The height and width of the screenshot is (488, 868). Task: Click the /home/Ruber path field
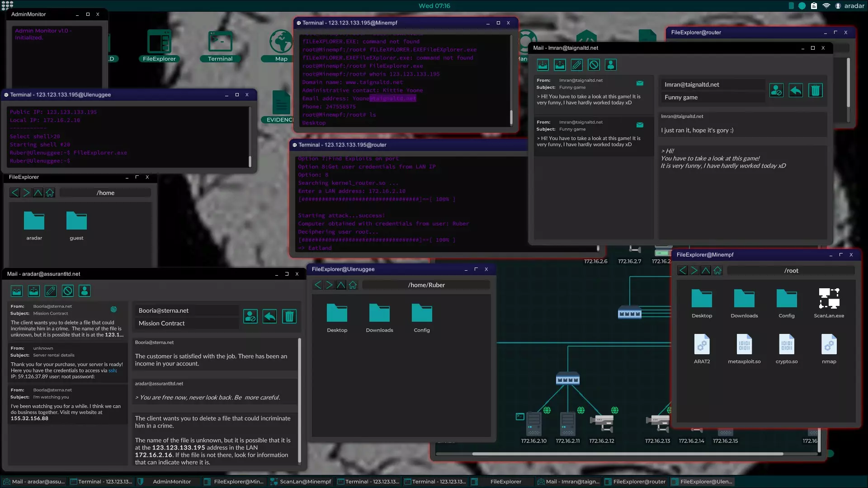point(426,285)
